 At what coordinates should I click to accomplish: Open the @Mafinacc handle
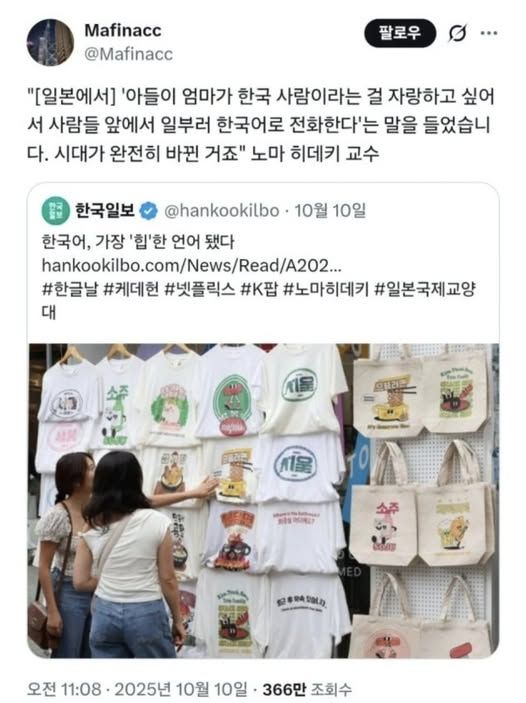pyautogui.click(x=128, y=54)
